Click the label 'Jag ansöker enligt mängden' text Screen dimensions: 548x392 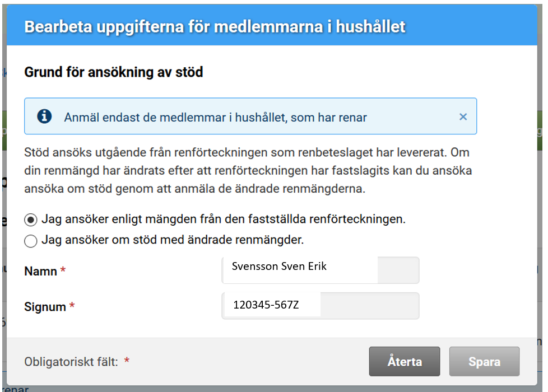[x=224, y=219]
